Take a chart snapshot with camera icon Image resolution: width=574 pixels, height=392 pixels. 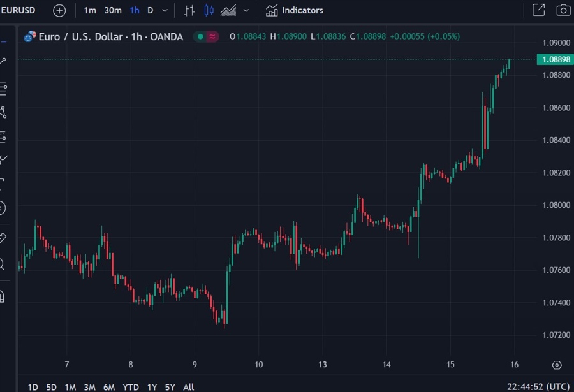point(563,10)
